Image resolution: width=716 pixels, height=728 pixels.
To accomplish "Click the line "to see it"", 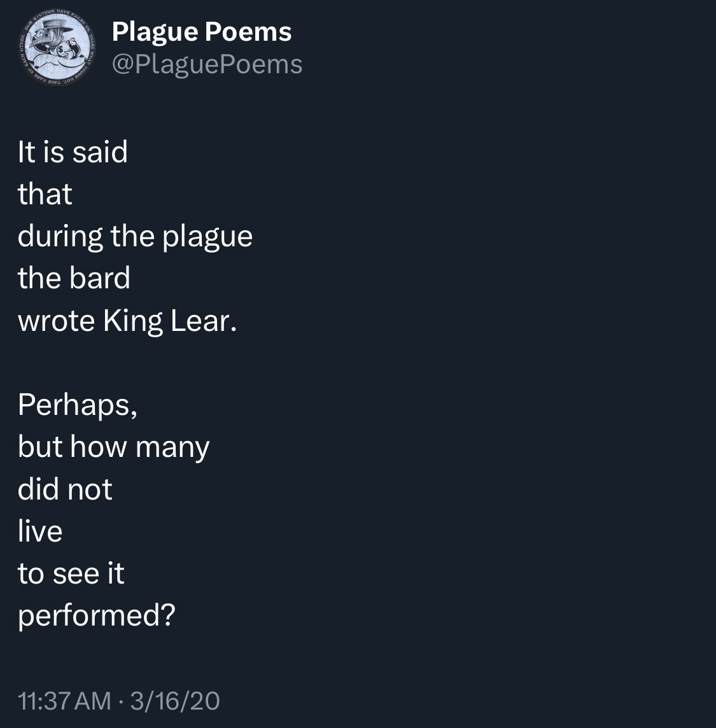I will tap(71, 573).
